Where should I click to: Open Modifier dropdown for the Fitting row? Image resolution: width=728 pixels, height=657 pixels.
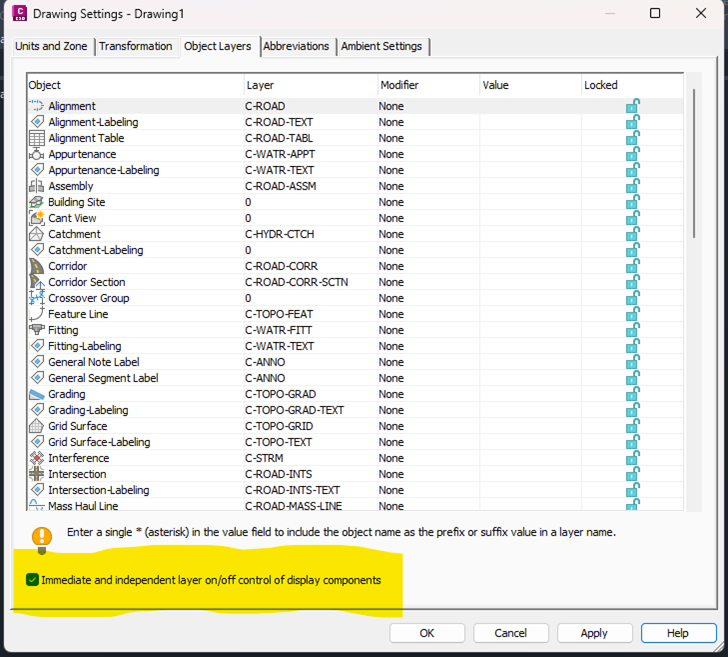pyautogui.click(x=429, y=330)
